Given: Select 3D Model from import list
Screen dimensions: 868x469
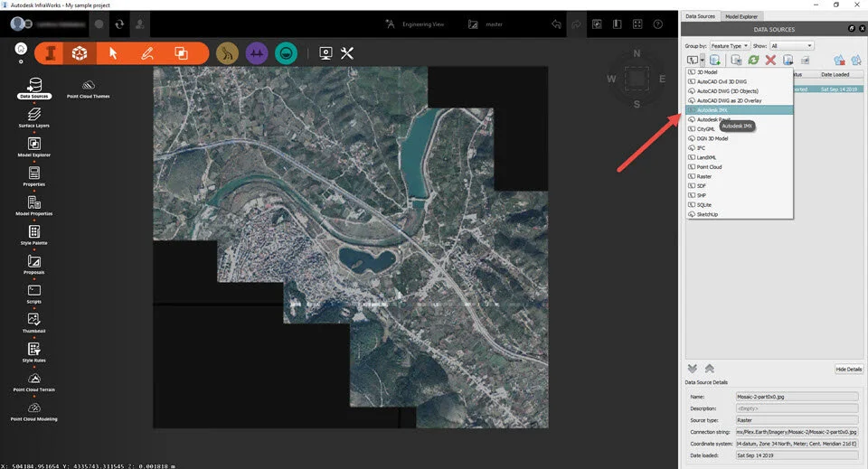Looking at the screenshot, I should pos(740,72).
